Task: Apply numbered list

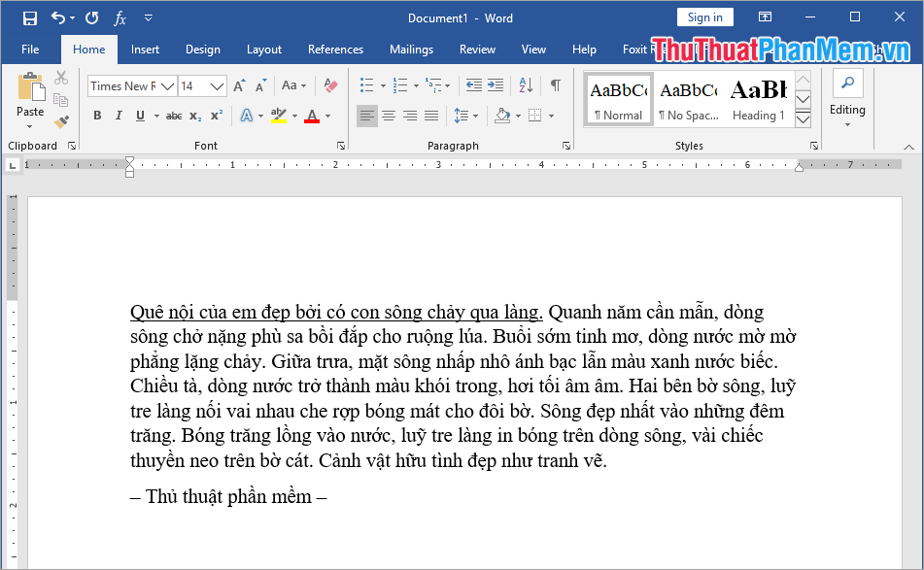Action: pos(400,85)
